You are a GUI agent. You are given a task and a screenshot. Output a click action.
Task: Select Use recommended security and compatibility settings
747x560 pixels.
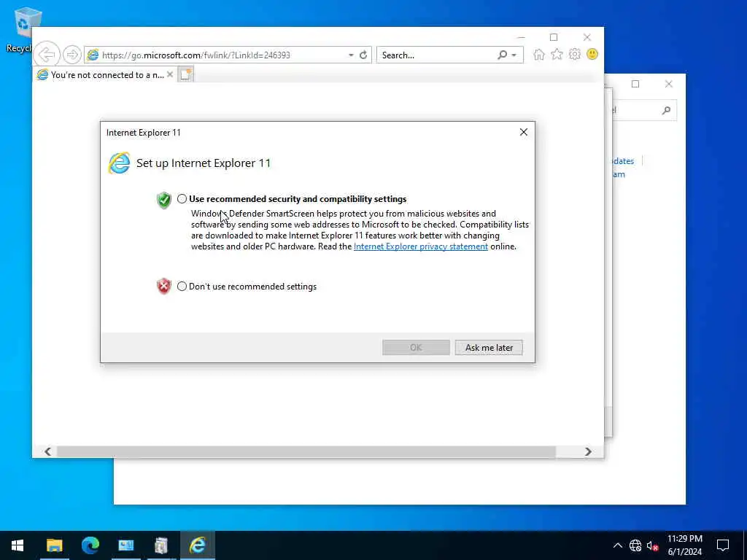pyautogui.click(x=182, y=199)
